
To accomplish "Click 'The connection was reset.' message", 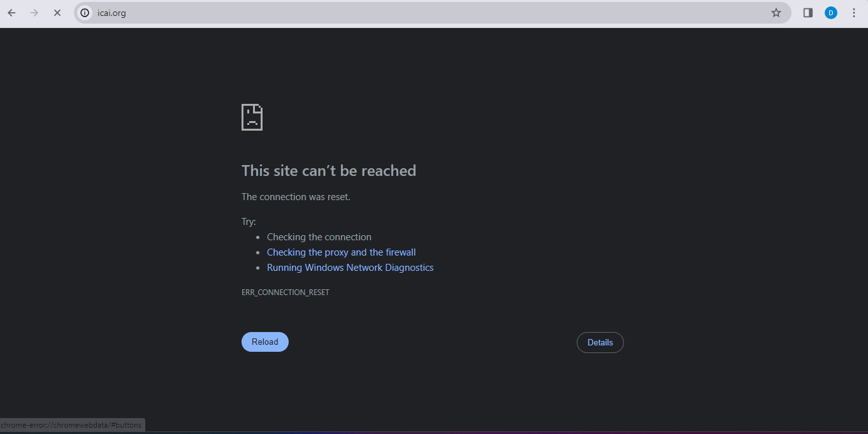I will coord(296,197).
